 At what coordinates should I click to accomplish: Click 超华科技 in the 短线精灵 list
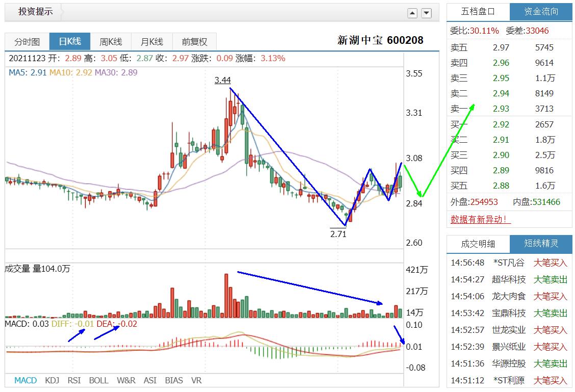tap(509, 279)
